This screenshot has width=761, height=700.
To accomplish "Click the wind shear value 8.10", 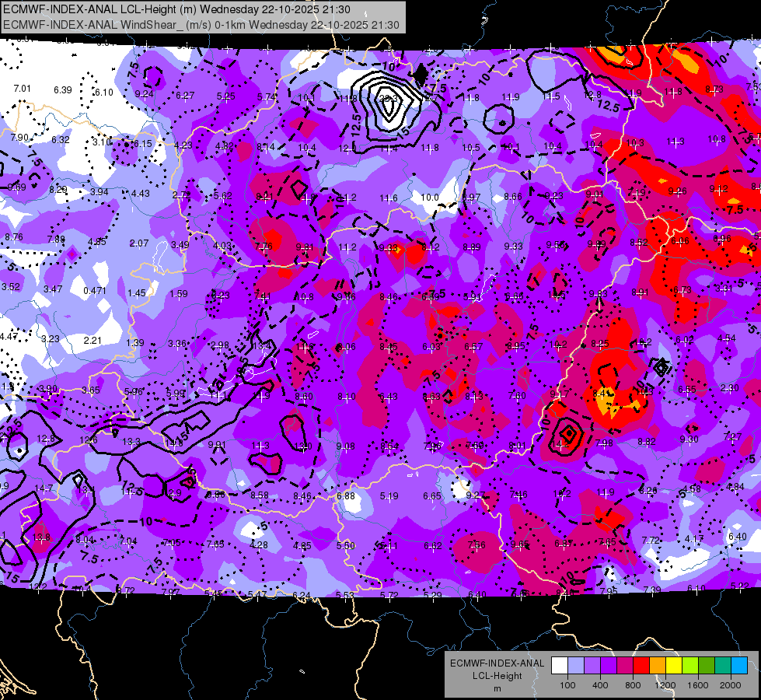I will 347,397.
